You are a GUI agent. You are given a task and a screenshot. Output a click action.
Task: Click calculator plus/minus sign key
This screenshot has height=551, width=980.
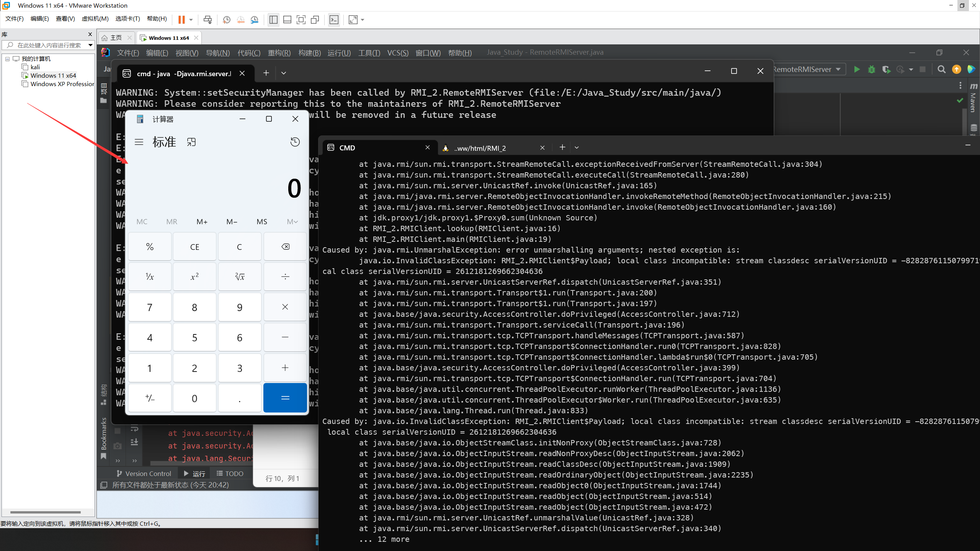150,398
